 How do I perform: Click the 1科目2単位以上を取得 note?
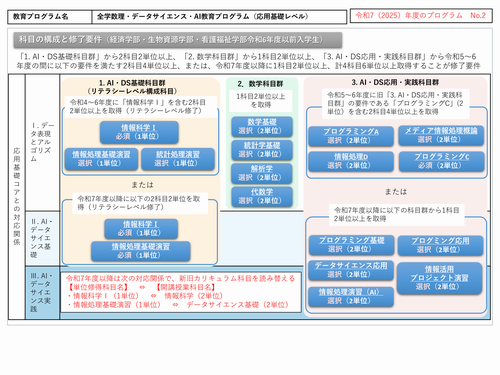(261, 101)
